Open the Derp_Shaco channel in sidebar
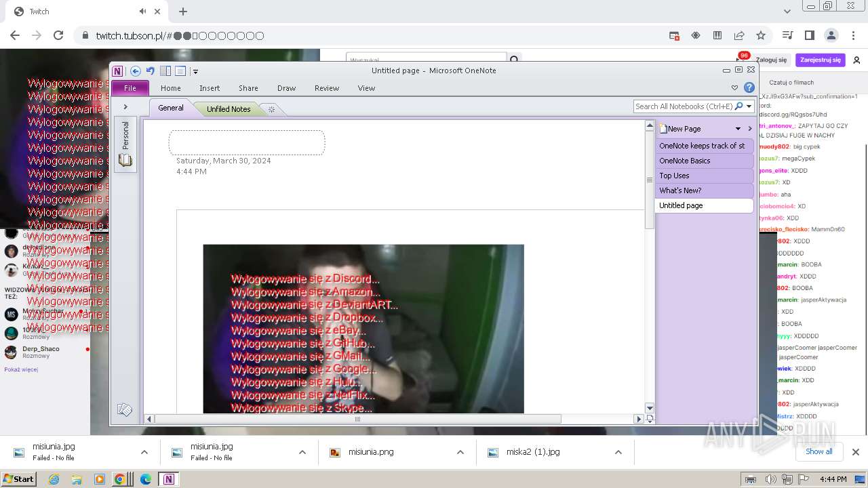 click(45, 352)
